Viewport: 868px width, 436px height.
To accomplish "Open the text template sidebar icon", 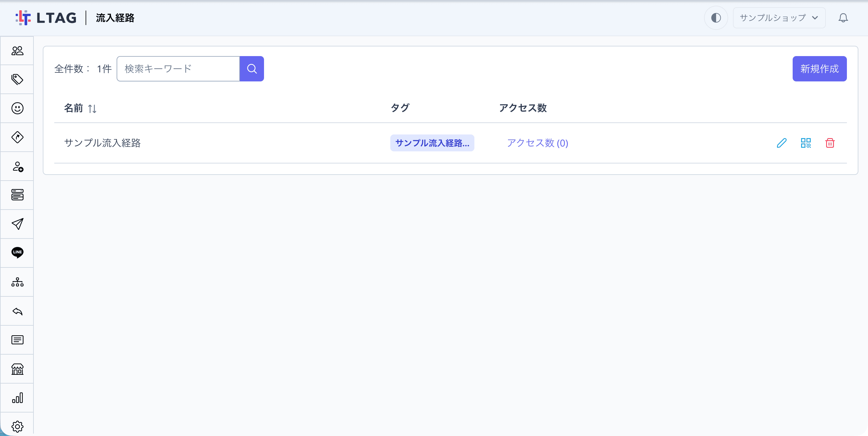I will coord(17,340).
